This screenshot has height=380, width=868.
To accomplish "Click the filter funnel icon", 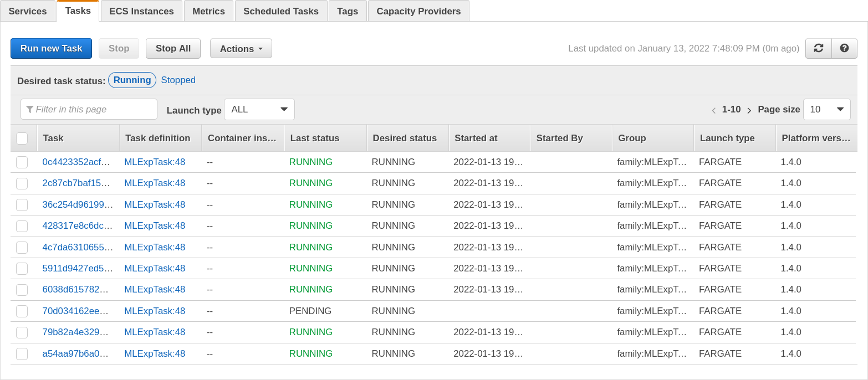I will pos(30,109).
